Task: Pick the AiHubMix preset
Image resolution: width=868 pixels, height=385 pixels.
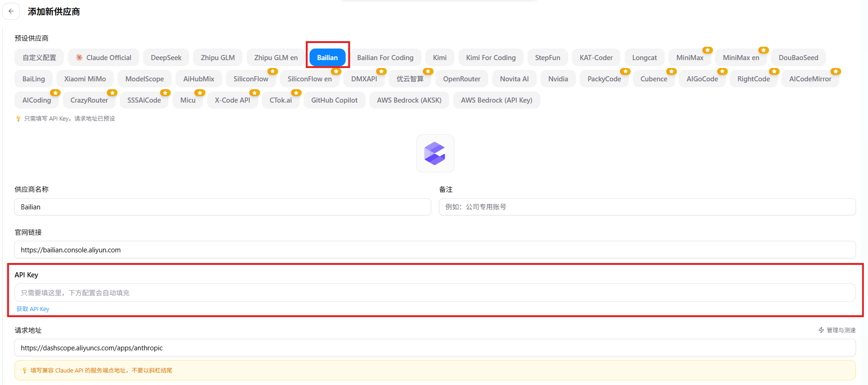Action: [x=199, y=79]
